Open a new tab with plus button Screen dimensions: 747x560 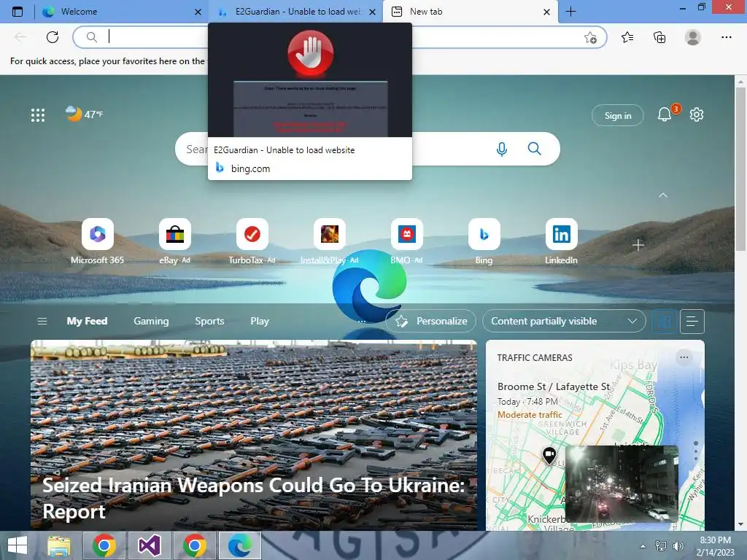[x=570, y=12]
